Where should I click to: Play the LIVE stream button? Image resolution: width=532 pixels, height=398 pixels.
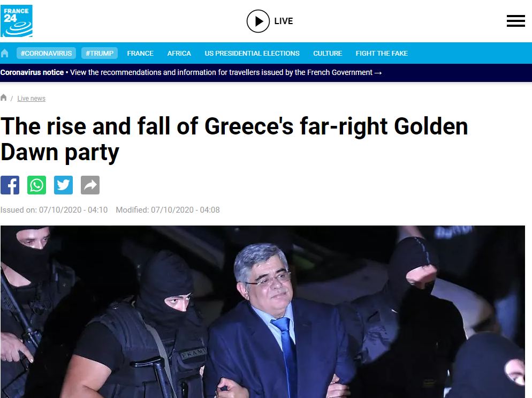tap(258, 21)
